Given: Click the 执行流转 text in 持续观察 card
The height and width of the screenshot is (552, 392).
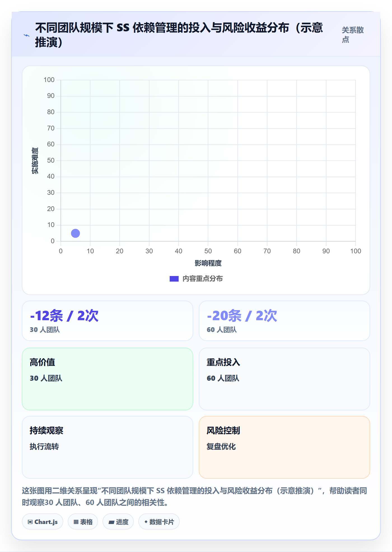Looking at the screenshot, I should point(44,446).
